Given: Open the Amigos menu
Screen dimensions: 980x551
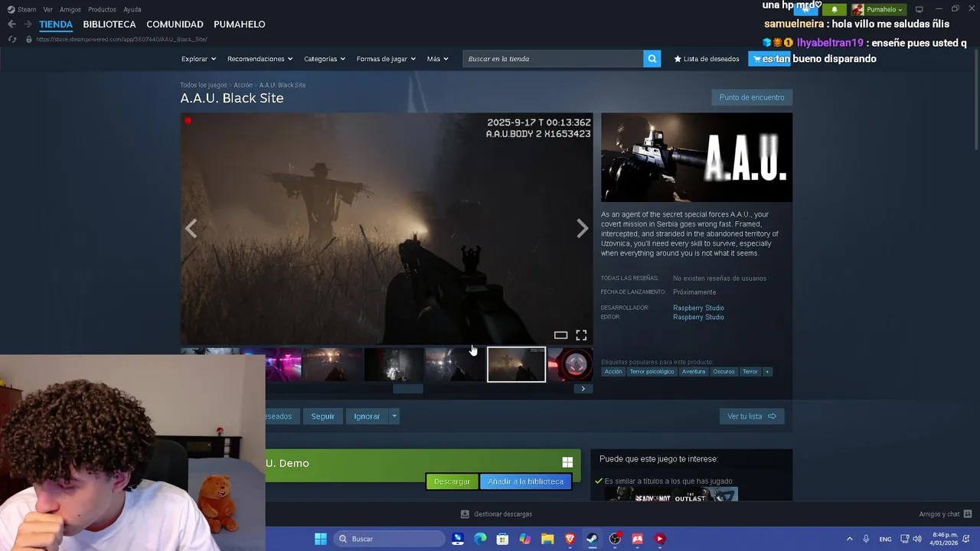Looking at the screenshot, I should [70, 9].
